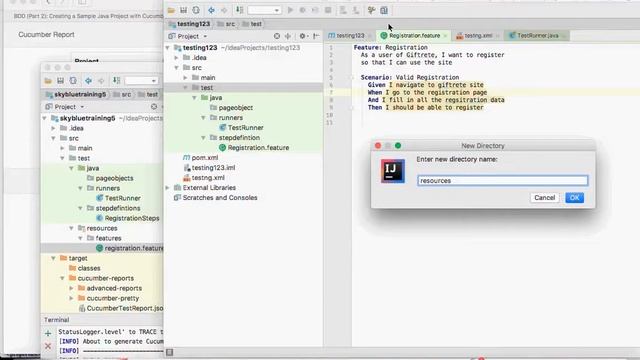The width and height of the screenshot is (640, 360).
Task: Click the Stop square icon in testing123 toolbar
Action: click(328, 10)
